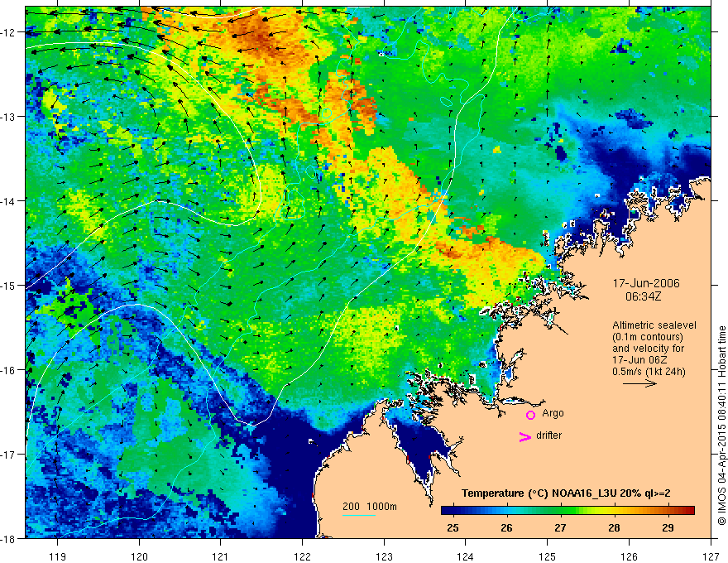The image size is (728, 563).
Task: Click the 'drifter' legend label
Action: click(x=548, y=435)
